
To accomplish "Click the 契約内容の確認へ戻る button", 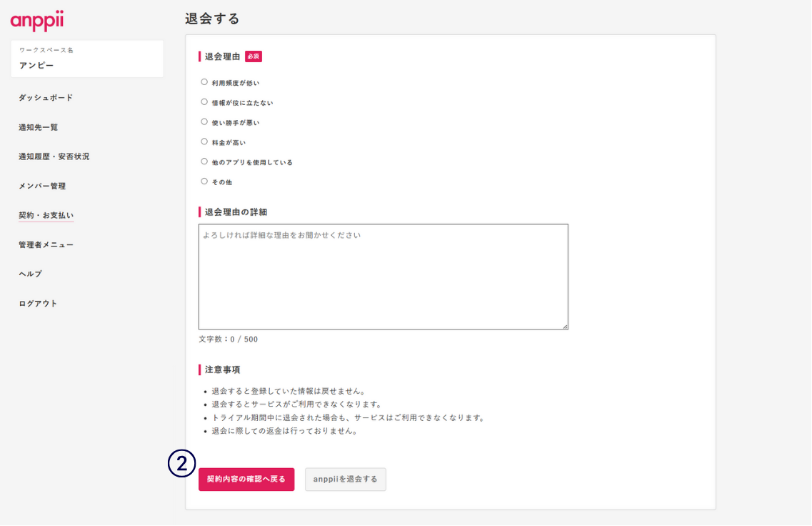I will 246,480.
